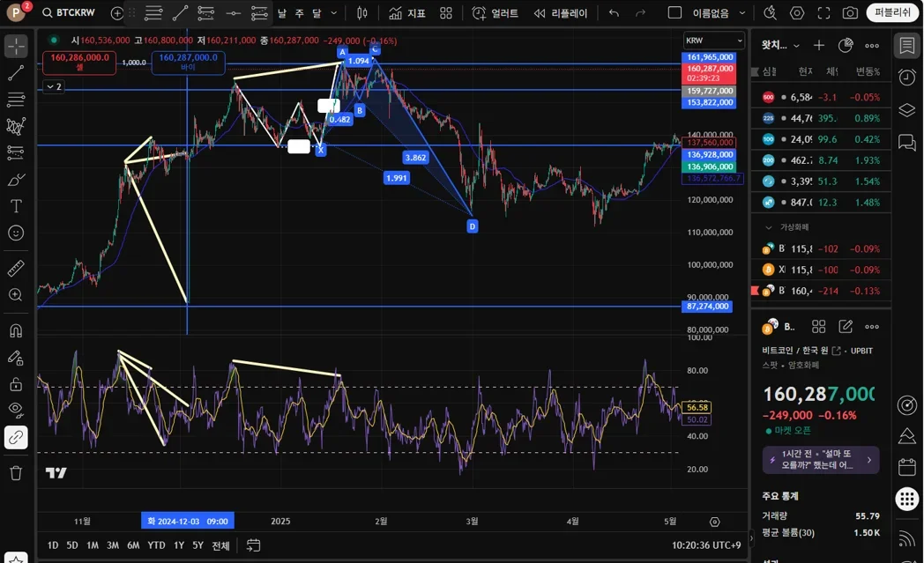The image size is (924, 563).
Task: Open the 지표 indicators menu
Action: pyautogui.click(x=407, y=13)
